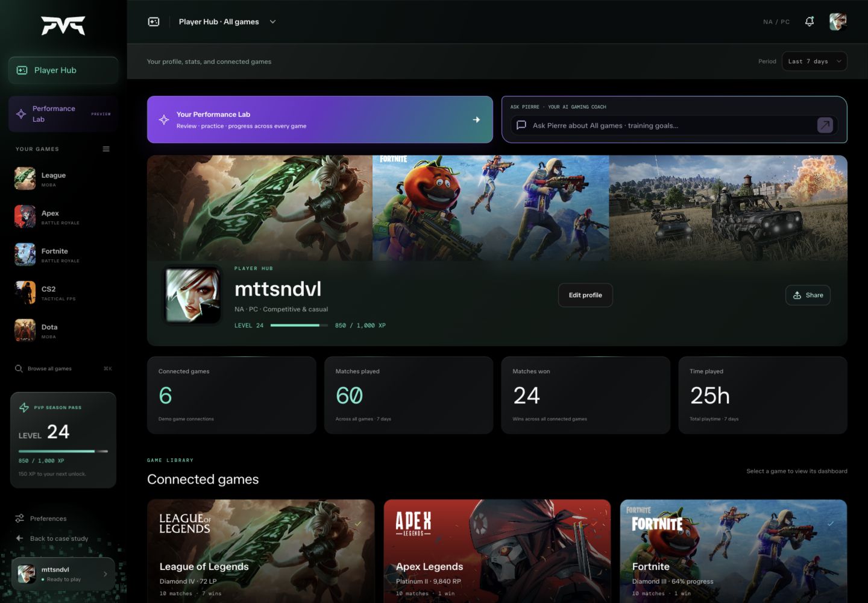Click the NA / PC region label
The image size is (868, 603).
pos(776,22)
